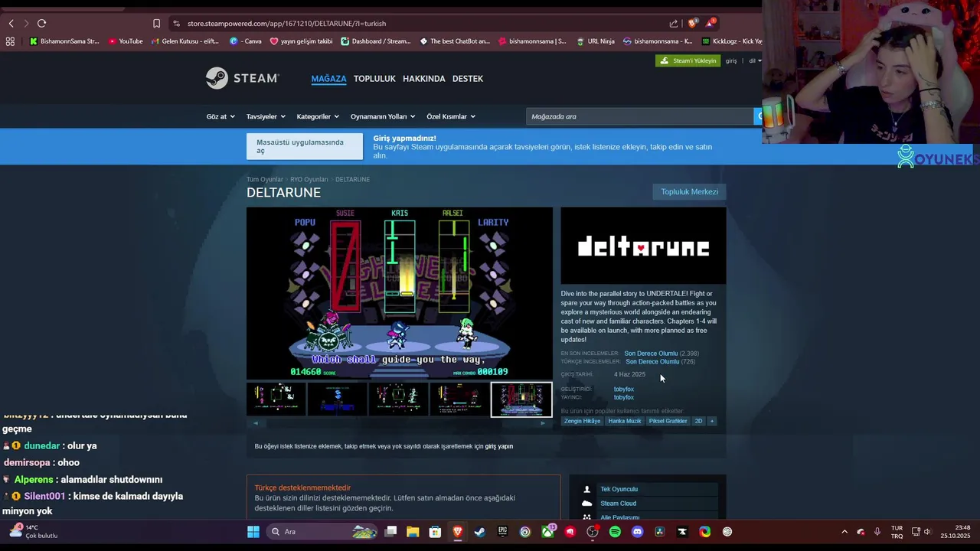
Task: Open the dil language dropdown
Action: 755,60
